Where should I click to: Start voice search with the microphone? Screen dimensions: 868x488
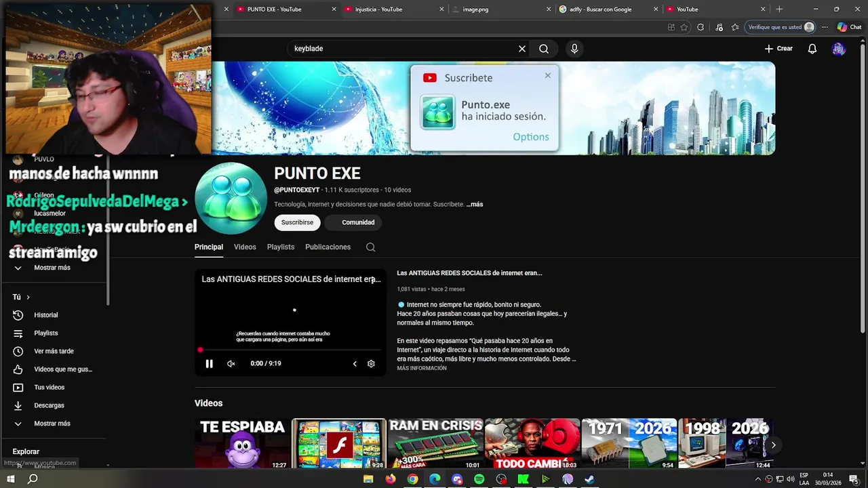[x=574, y=49]
